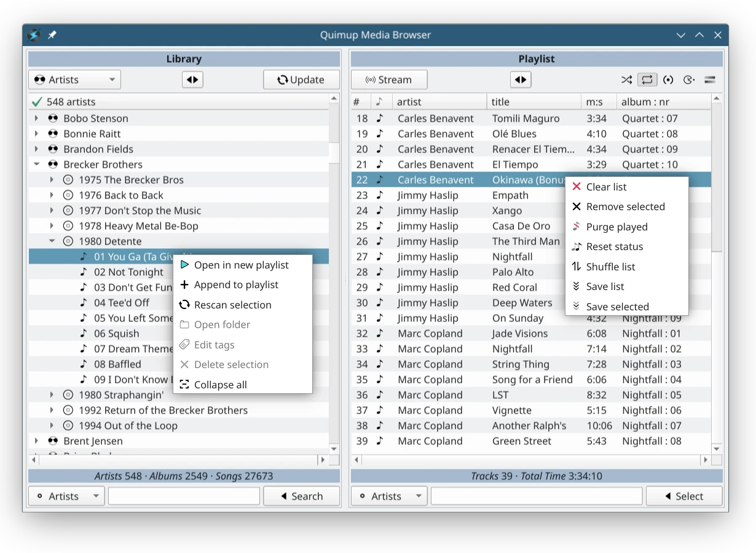756x553 pixels.
Task: Click the note icon in playlist row 39
Action: 380,441
